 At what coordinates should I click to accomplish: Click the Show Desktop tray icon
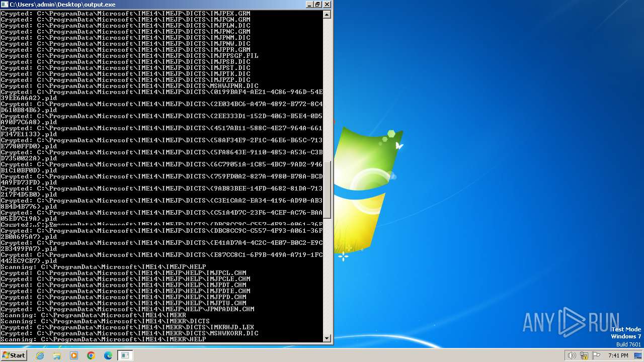[639, 355]
